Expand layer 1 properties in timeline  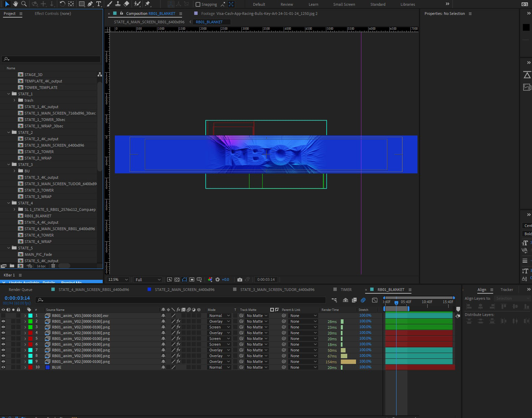(x=25, y=316)
